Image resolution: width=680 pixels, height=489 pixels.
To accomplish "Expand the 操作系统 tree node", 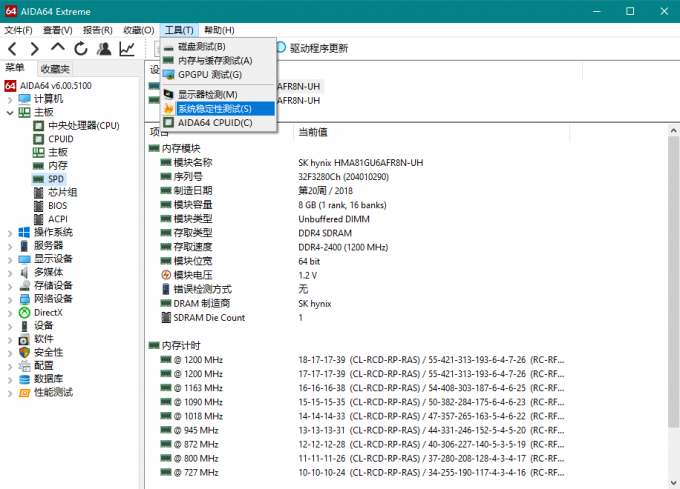I will 10,233.
